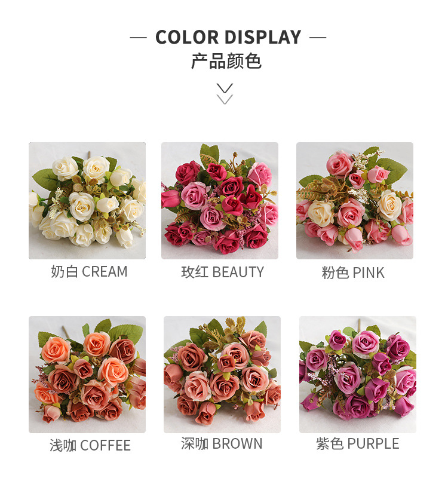This screenshot has width=448, height=481.
Task: Click the 玫红 BEAUTY label
Action: (x=222, y=272)
